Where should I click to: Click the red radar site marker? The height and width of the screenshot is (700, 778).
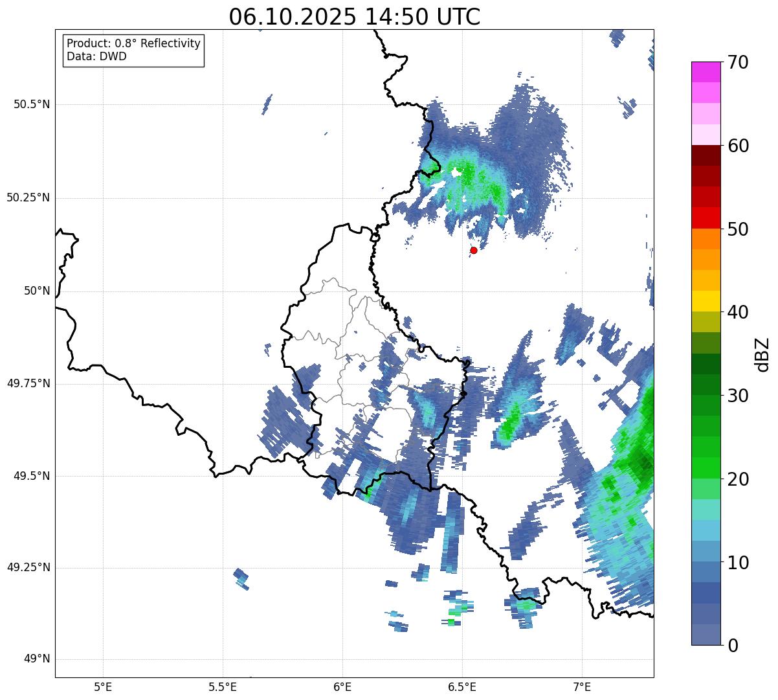click(x=474, y=250)
